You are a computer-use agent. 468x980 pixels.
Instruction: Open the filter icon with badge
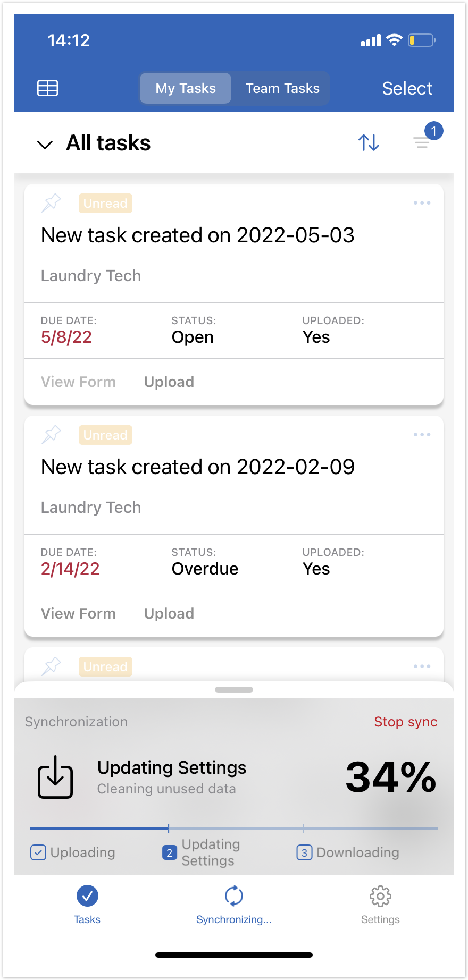(423, 141)
